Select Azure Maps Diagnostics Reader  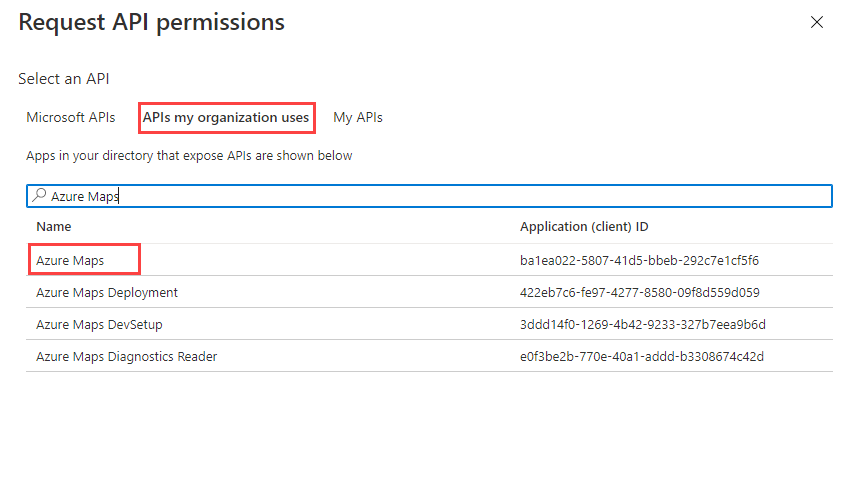coord(127,357)
